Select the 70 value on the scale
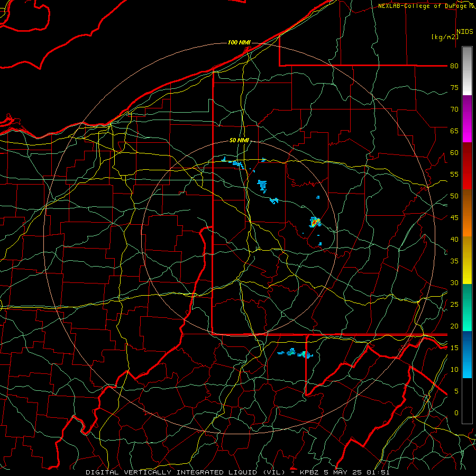The image size is (476, 476). tap(454, 109)
